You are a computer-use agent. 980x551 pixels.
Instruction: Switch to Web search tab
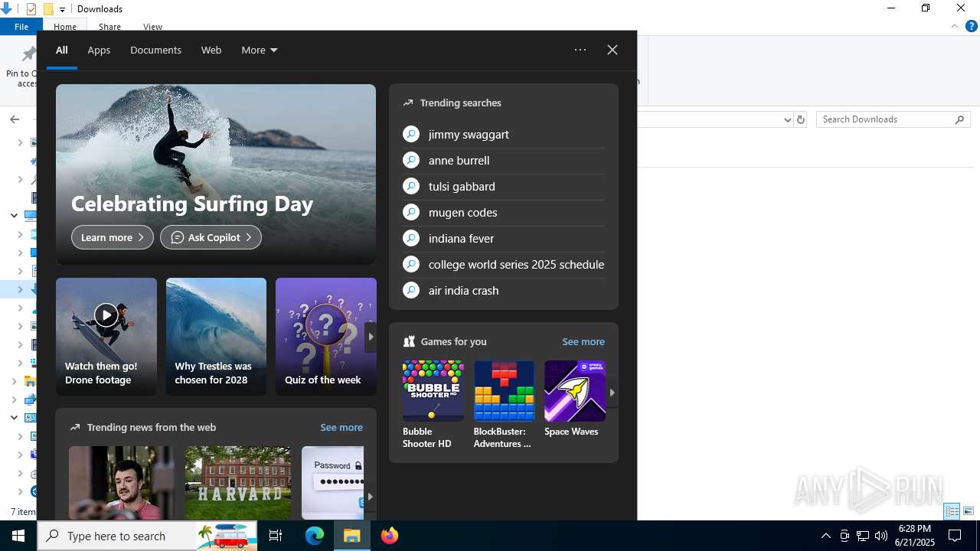[211, 50]
